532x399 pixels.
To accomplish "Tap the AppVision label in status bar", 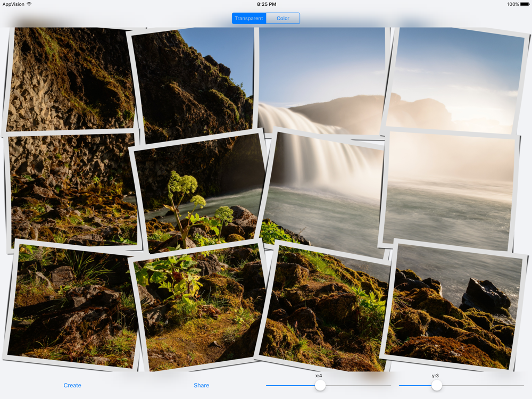I will (x=13, y=4).
